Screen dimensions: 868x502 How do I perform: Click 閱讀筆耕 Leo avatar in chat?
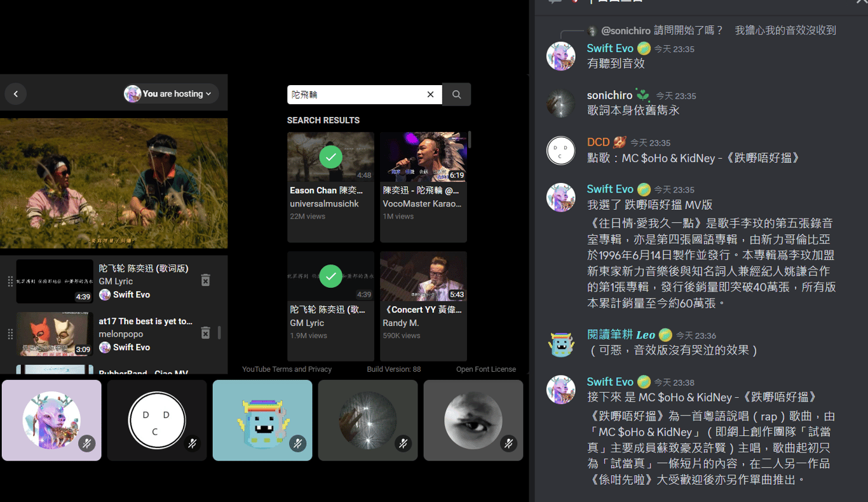coord(561,343)
